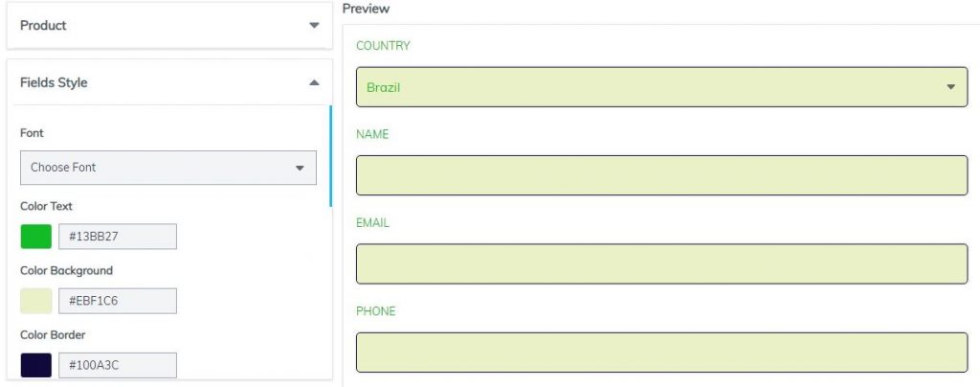
Task: Click the Color Text hex field #13BB27
Action: [118, 237]
